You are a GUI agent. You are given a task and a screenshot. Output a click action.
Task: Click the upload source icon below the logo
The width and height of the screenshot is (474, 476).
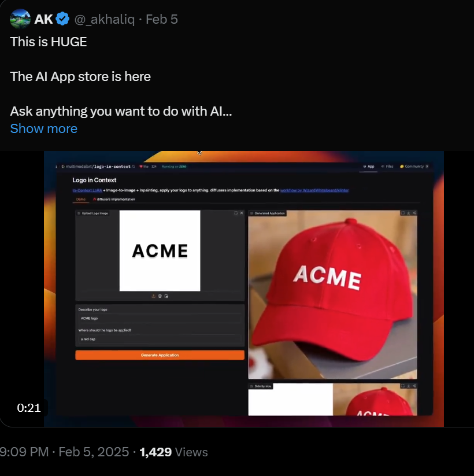(x=154, y=296)
